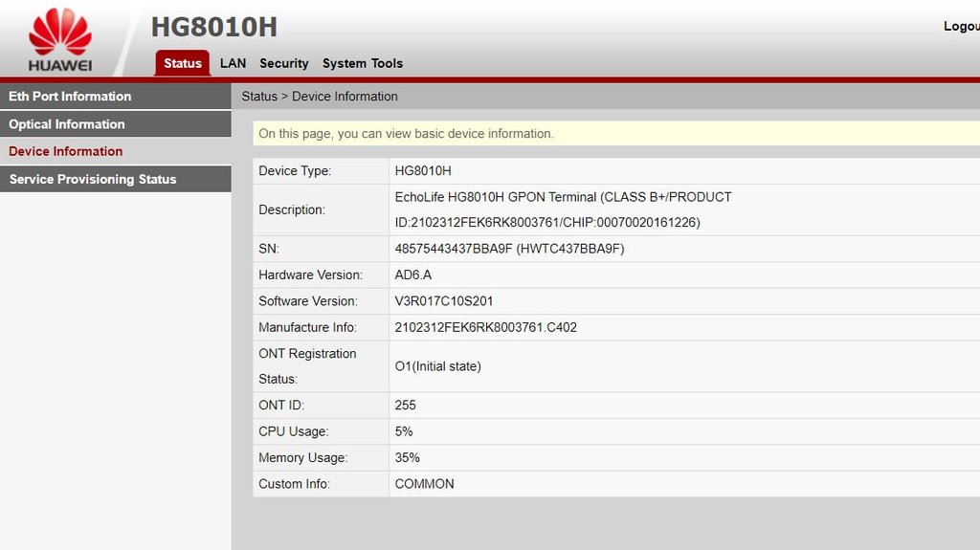Open Eth Port Information in sidebar
The height and width of the screenshot is (550, 980).
pyautogui.click(x=116, y=97)
